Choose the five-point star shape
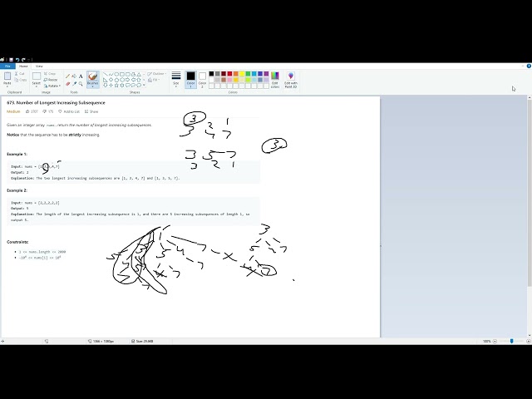The image size is (532, 399). (116, 85)
